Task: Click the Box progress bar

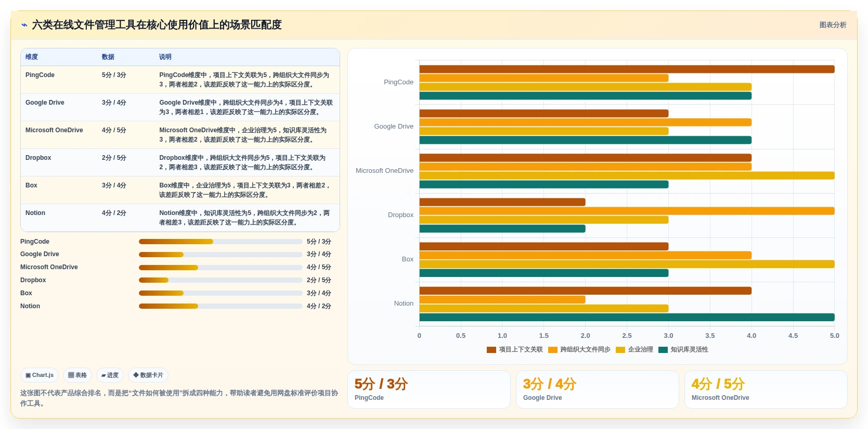Action: (x=221, y=293)
